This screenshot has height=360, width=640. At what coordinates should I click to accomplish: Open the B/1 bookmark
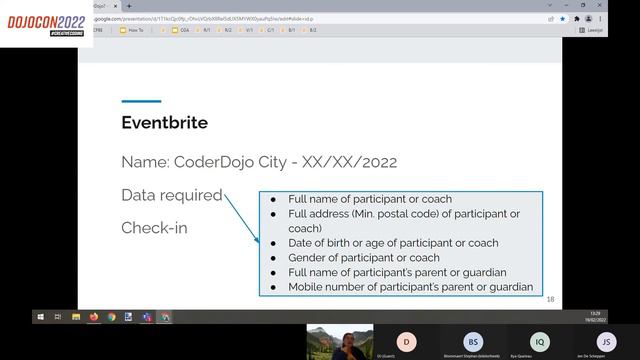tap(288, 30)
